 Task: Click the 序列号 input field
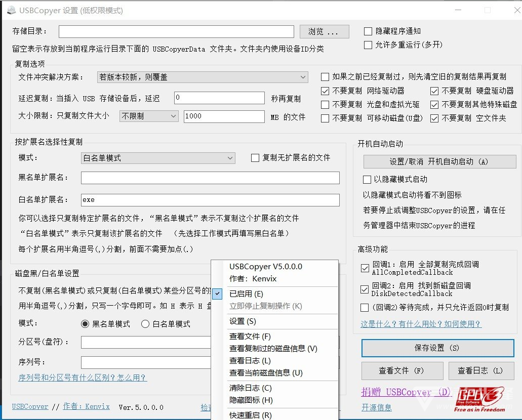click(146, 362)
